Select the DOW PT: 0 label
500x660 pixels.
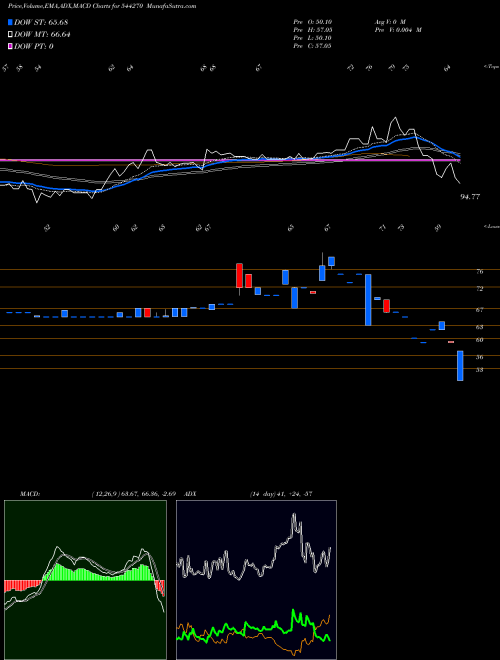(x=34, y=46)
